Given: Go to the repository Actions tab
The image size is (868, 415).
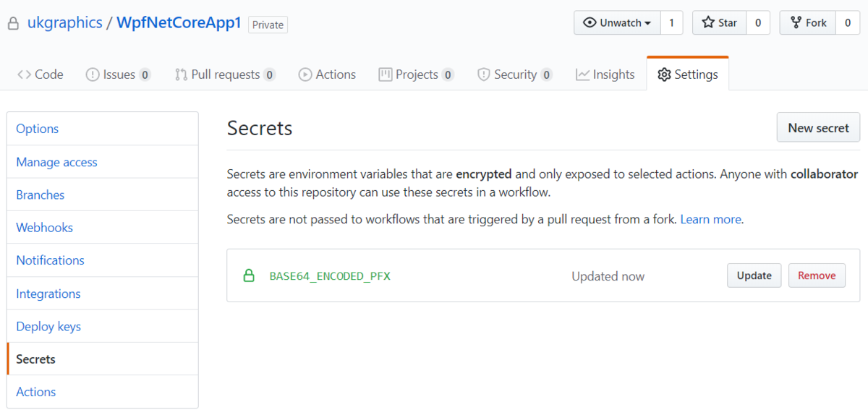Looking at the screenshot, I should click(x=327, y=74).
